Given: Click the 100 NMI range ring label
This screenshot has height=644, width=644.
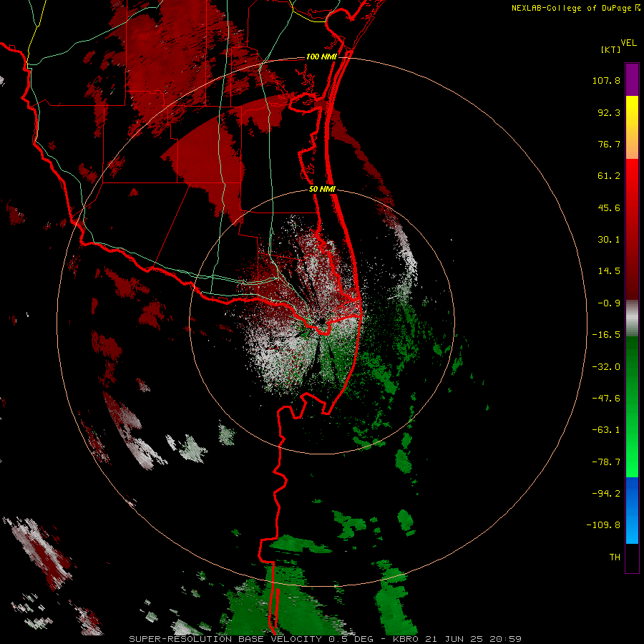Looking at the screenshot, I should point(321,57).
